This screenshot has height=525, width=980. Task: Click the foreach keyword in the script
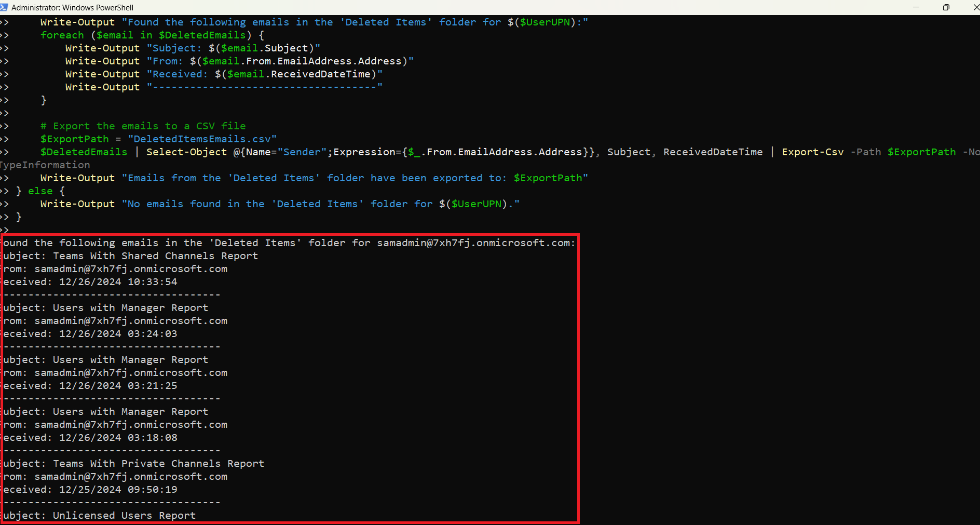tap(62, 35)
